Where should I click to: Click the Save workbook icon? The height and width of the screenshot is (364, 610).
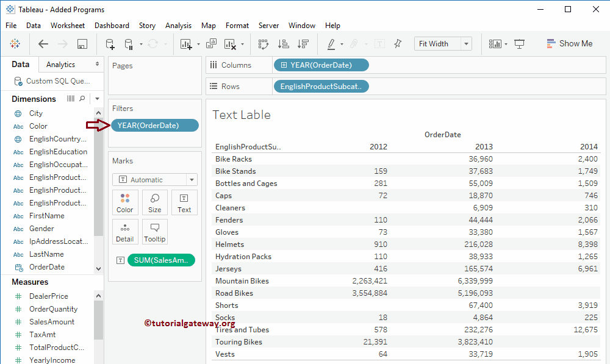point(82,44)
